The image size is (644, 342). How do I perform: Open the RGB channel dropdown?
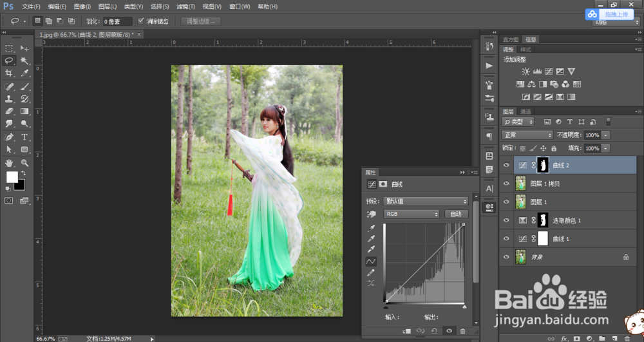tap(412, 214)
